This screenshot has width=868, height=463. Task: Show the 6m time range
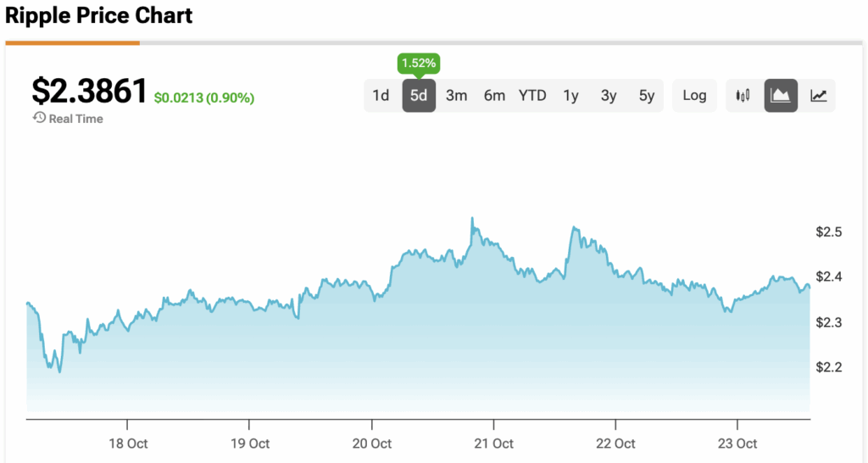[x=494, y=96]
